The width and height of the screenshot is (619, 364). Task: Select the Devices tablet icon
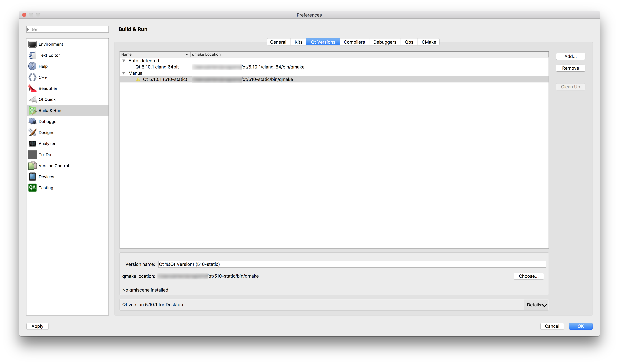32,177
